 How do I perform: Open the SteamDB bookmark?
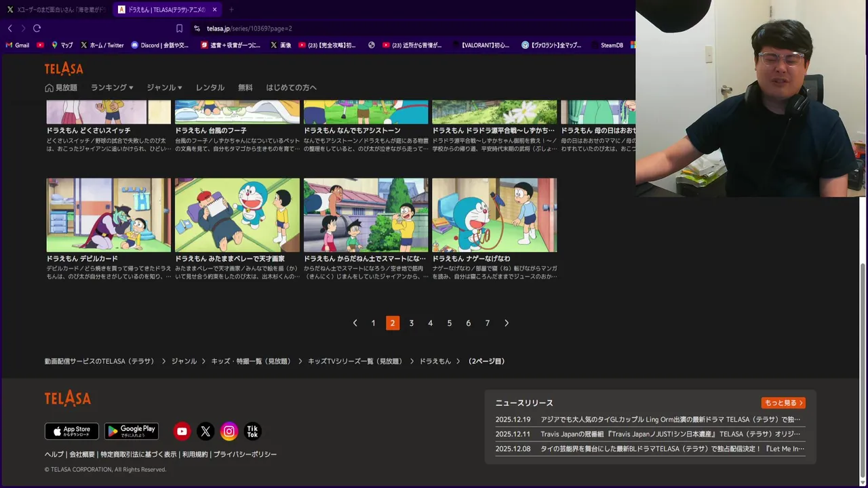tap(607, 45)
